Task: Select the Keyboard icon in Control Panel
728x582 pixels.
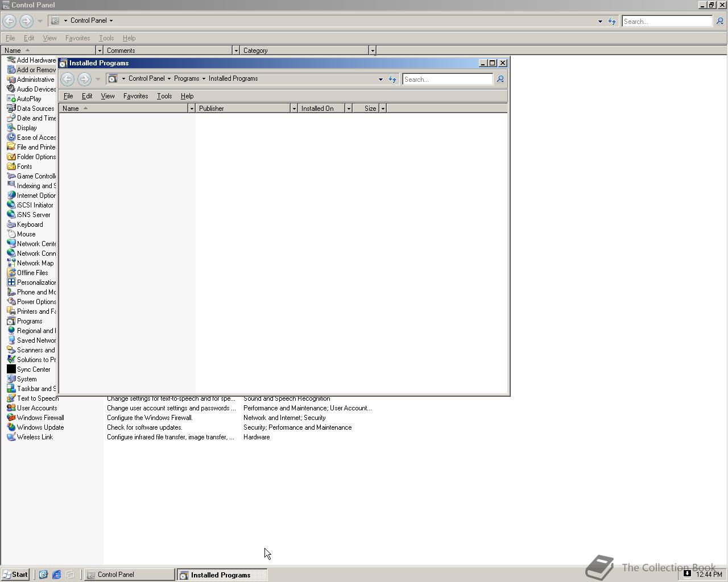Action: (11, 225)
